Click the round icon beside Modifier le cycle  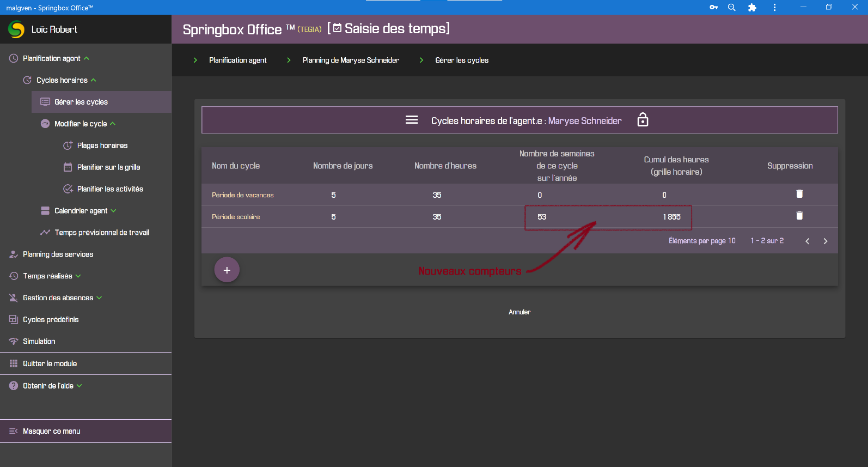(x=45, y=124)
